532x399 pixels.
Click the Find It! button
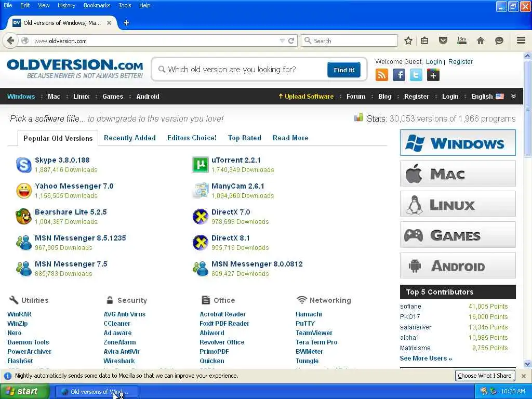344,70
